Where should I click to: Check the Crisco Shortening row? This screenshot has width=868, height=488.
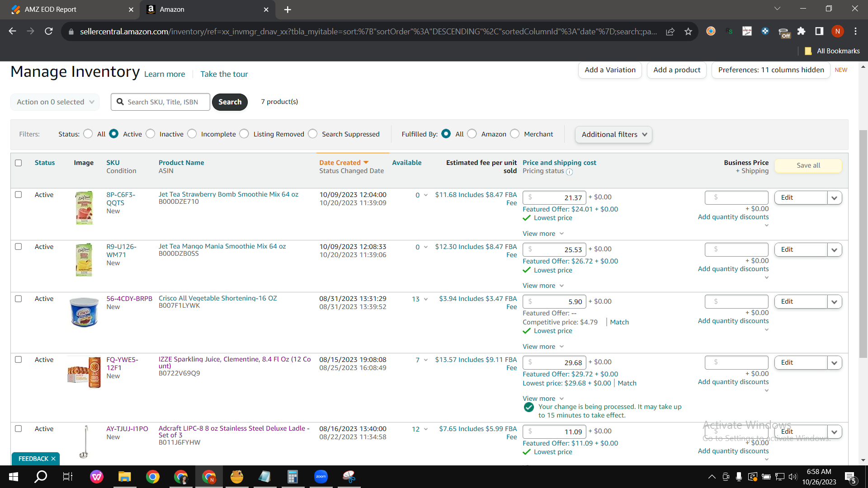click(19, 299)
